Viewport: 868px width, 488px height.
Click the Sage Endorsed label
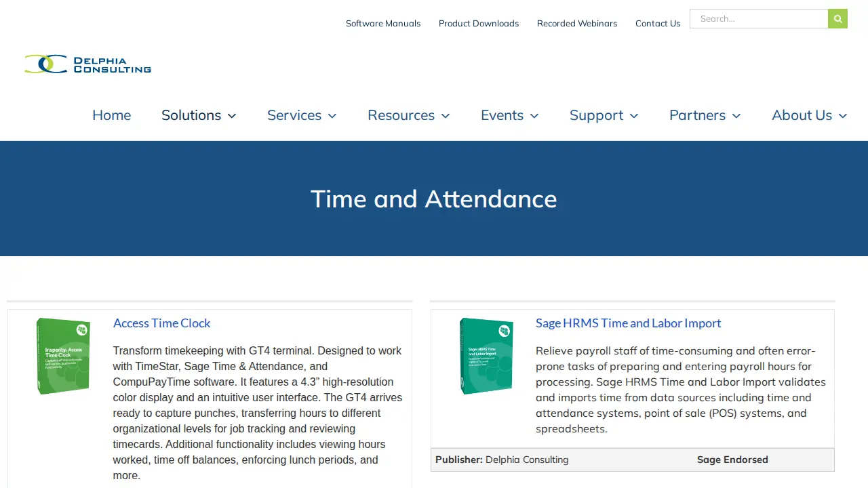click(x=732, y=460)
